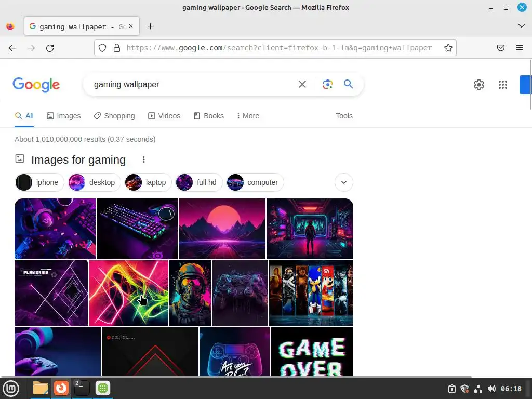Expand more image filter chips
Viewport: 532px width, 399px height.
[344, 182]
